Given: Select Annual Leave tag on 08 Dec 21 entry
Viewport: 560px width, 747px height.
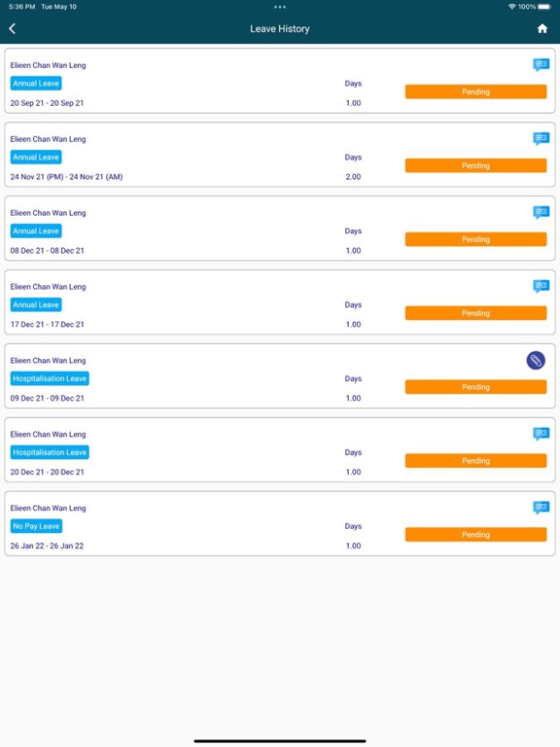Looking at the screenshot, I should tap(36, 231).
